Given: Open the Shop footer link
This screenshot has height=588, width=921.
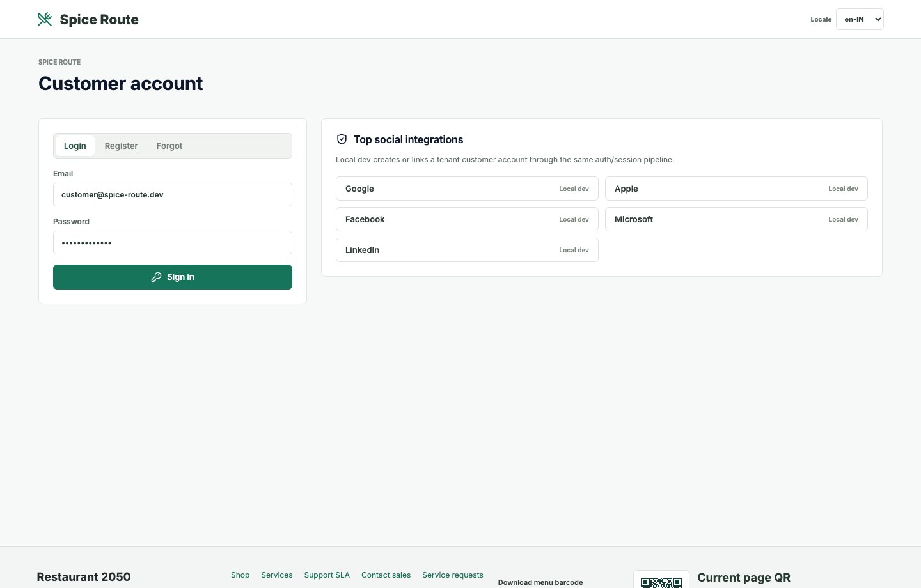Looking at the screenshot, I should 240,575.
